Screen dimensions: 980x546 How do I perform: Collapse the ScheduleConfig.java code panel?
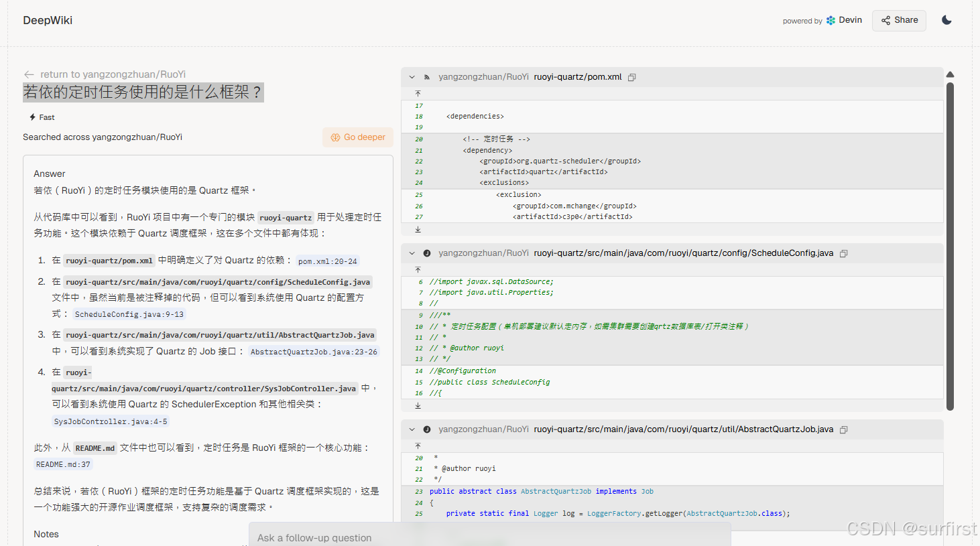pyautogui.click(x=412, y=253)
